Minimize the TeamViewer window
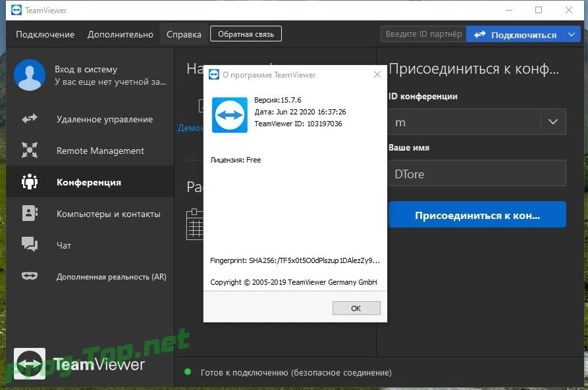Image resolution: width=588 pixels, height=390 pixels. click(509, 10)
